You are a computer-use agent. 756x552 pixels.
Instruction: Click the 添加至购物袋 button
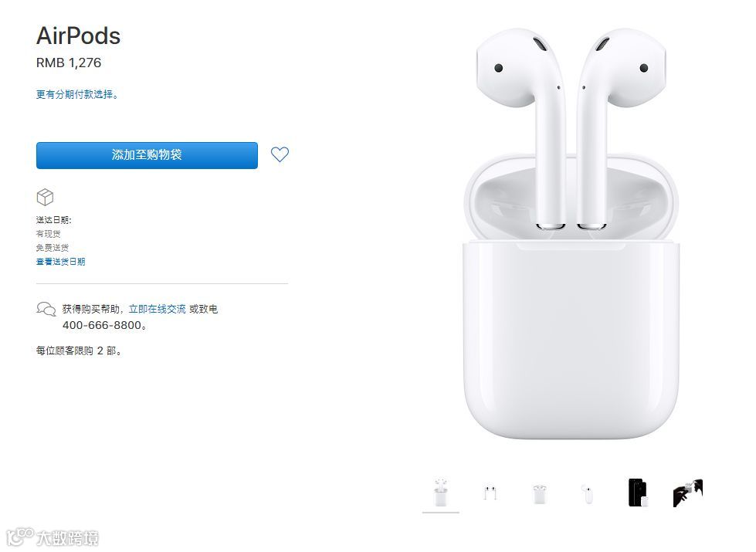(147, 155)
